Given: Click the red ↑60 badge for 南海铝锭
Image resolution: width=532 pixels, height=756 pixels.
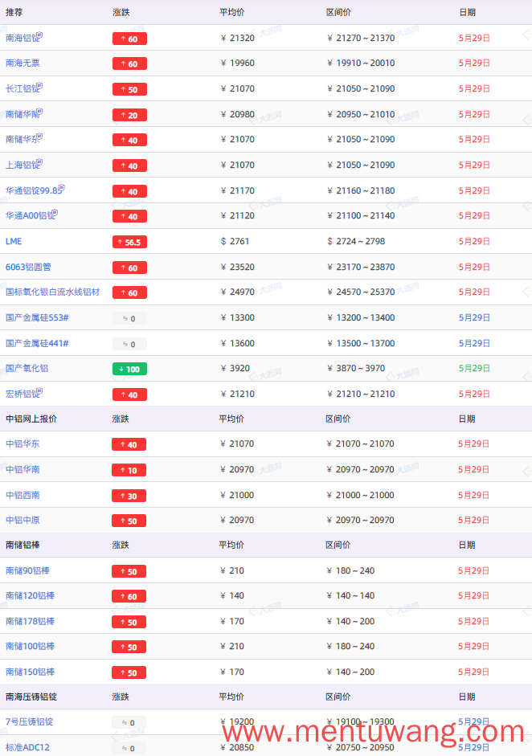Looking at the screenshot, I should [x=129, y=39].
